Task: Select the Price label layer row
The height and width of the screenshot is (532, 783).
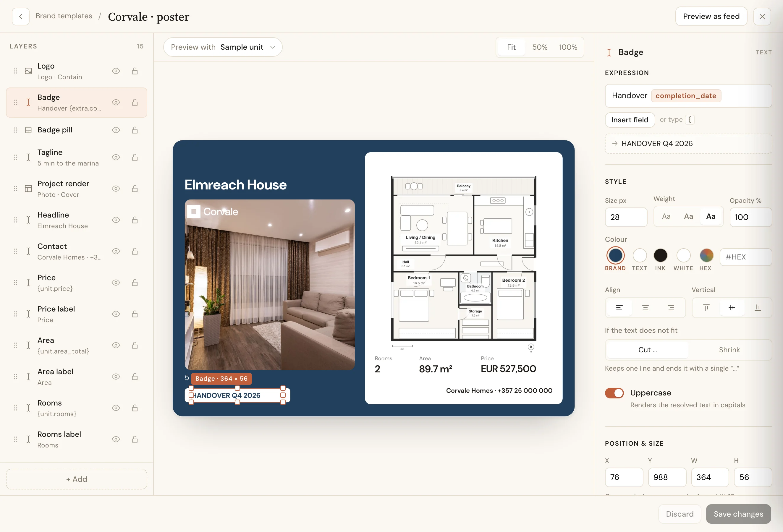Action: 77,314
